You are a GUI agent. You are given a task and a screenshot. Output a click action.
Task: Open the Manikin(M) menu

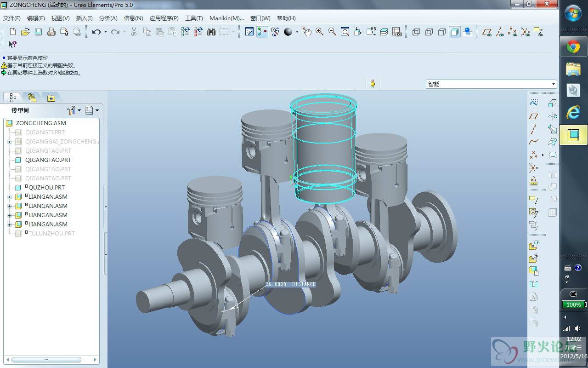coord(226,18)
